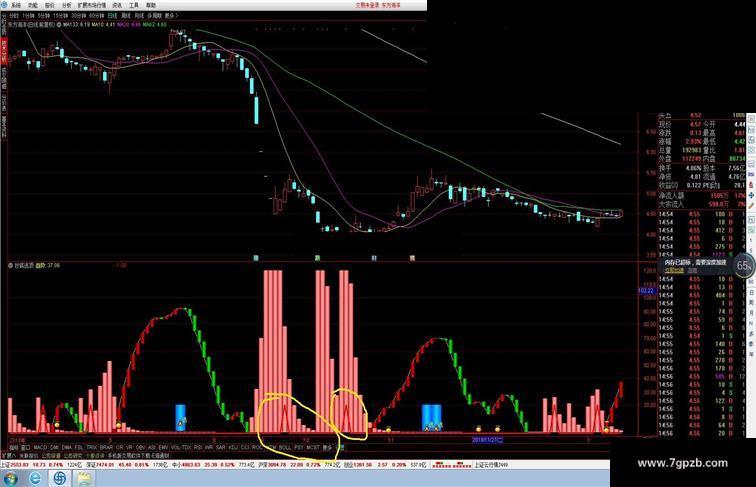Select the TRIX indicator tab
756x487 pixels.
[x=92, y=448]
